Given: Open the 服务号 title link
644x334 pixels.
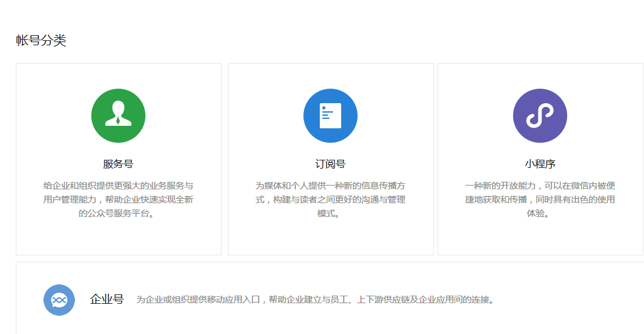Looking at the screenshot, I should coord(118,164).
